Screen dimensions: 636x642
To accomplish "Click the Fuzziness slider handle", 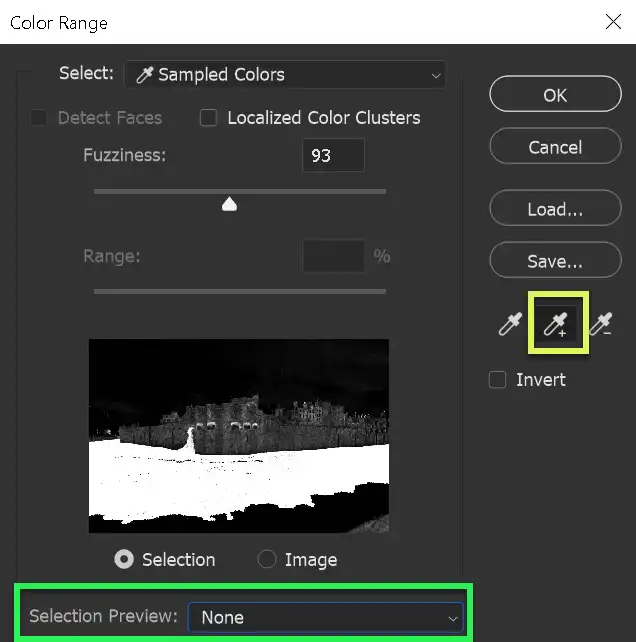I will coord(229,204).
